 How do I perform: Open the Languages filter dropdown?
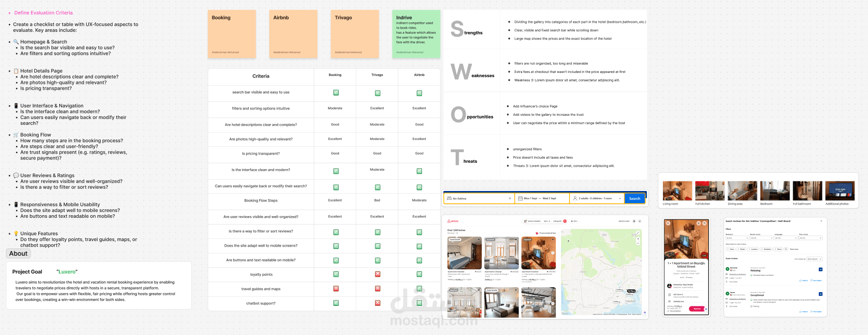(786, 238)
